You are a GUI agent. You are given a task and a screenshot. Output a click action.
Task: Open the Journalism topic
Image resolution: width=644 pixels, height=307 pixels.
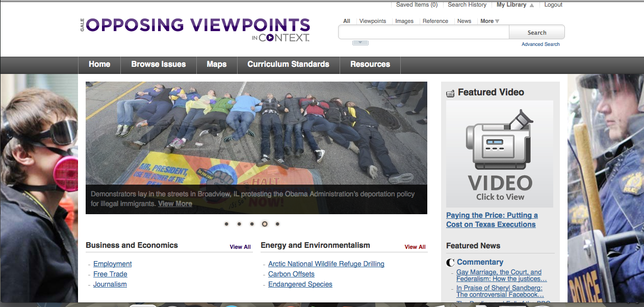pyautogui.click(x=110, y=284)
